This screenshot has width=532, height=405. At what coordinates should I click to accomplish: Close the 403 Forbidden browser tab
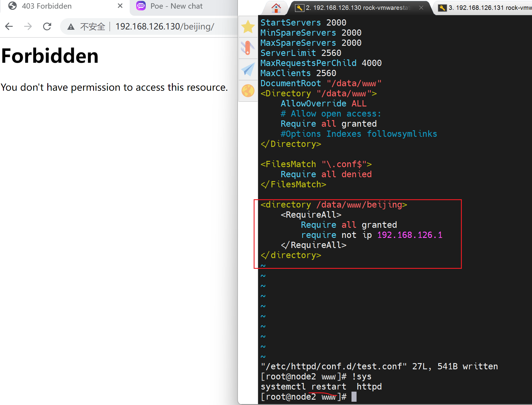point(120,6)
